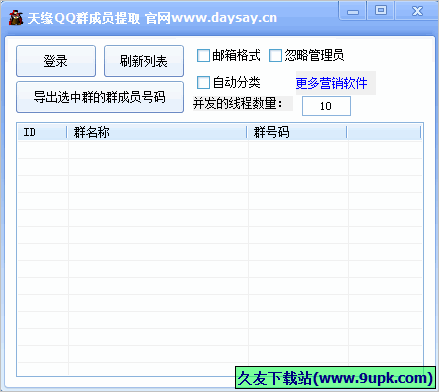Sort by 群名称 column header

157,132
